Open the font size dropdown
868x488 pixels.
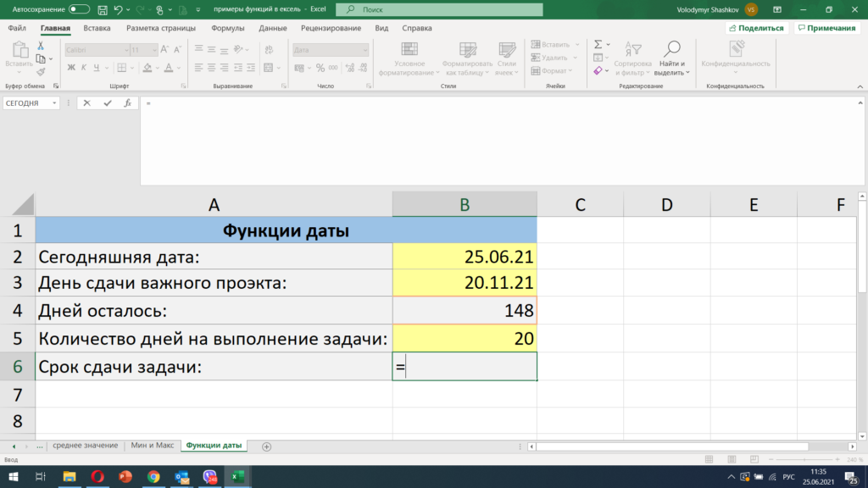click(154, 50)
